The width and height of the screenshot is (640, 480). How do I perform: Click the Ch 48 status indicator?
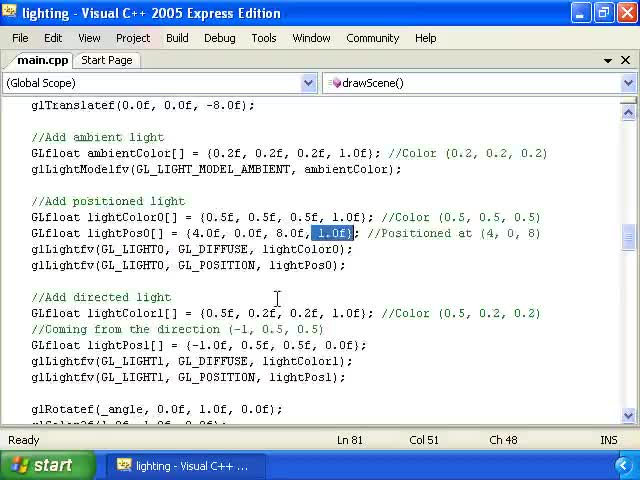point(503,440)
